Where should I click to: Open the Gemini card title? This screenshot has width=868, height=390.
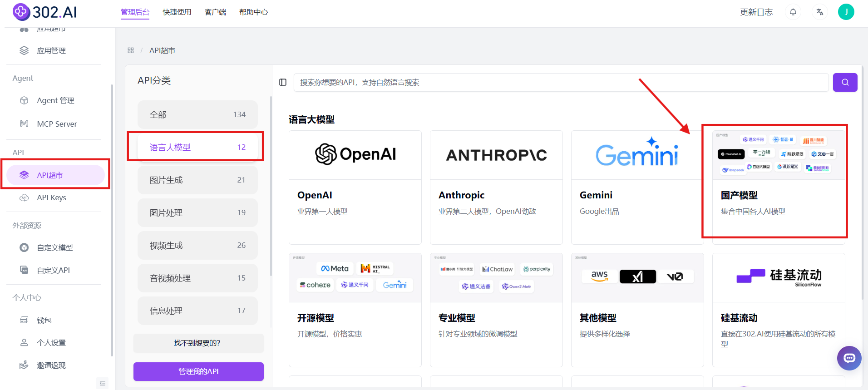pos(596,195)
